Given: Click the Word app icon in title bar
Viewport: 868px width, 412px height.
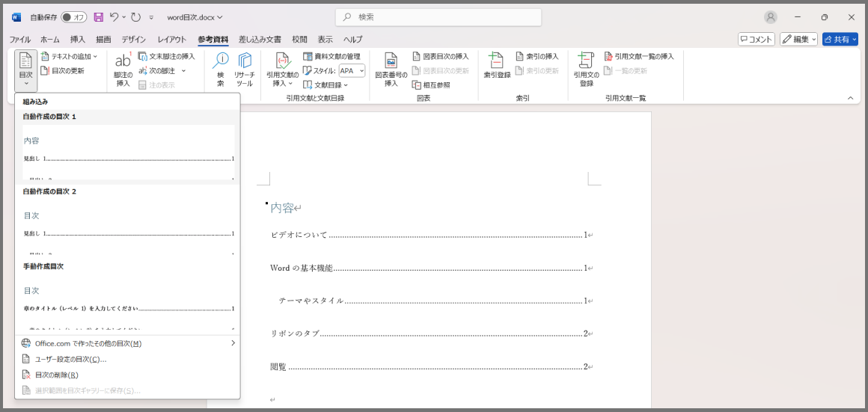Looking at the screenshot, I should click(16, 17).
